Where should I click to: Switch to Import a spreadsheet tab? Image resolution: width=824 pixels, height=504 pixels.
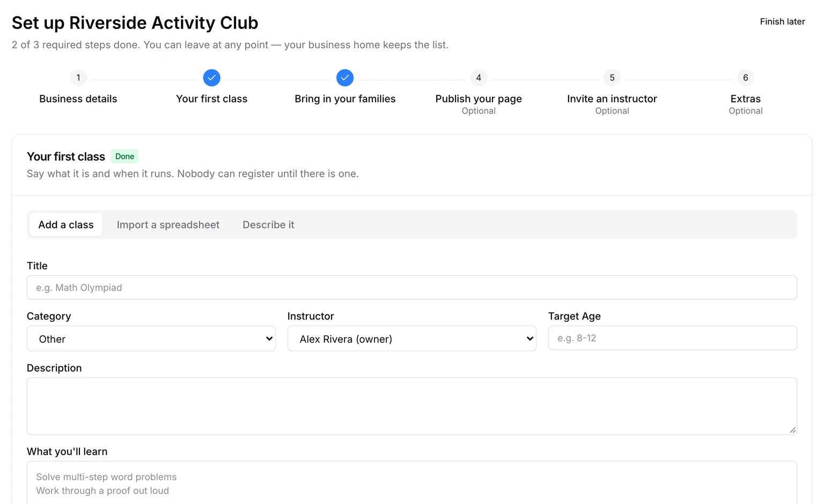click(168, 225)
